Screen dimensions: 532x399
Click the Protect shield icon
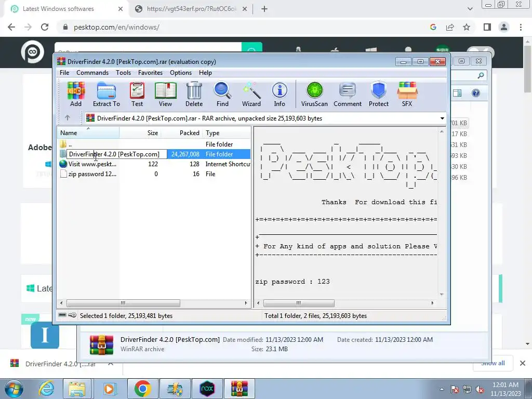[x=379, y=95]
